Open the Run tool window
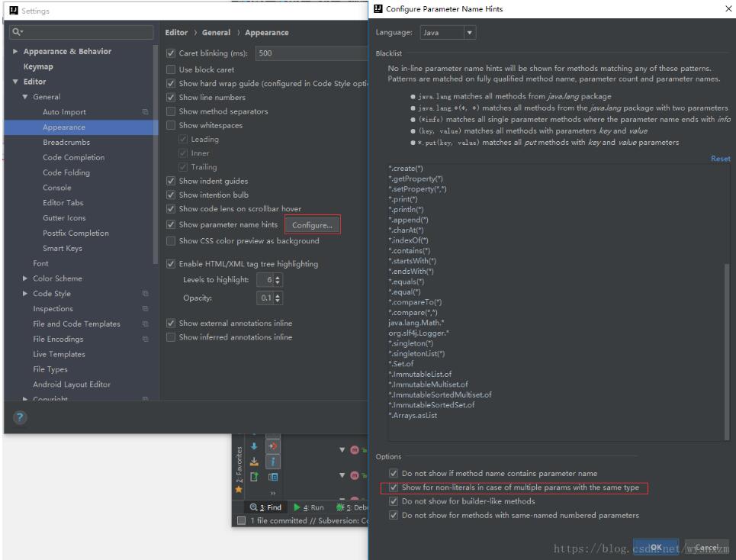The height and width of the screenshot is (560, 736). pyautogui.click(x=311, y=507)
